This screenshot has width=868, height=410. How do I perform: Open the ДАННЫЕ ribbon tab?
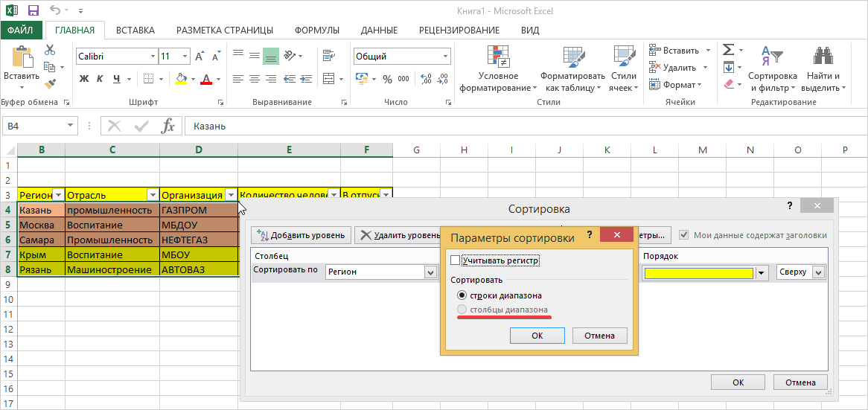click(379, 30)
